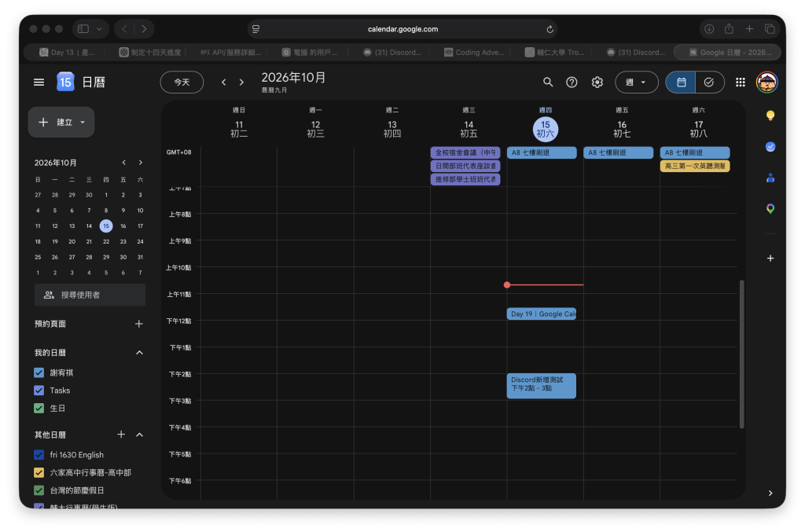Open the help question mark icon

tap(572, 82)
